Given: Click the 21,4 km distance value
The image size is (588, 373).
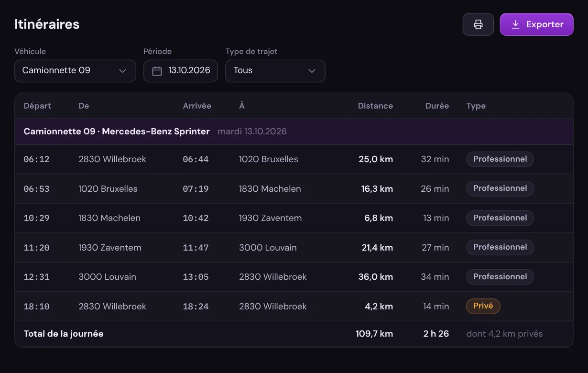Looking at the screenshot, I should click(x=377, y=248).
